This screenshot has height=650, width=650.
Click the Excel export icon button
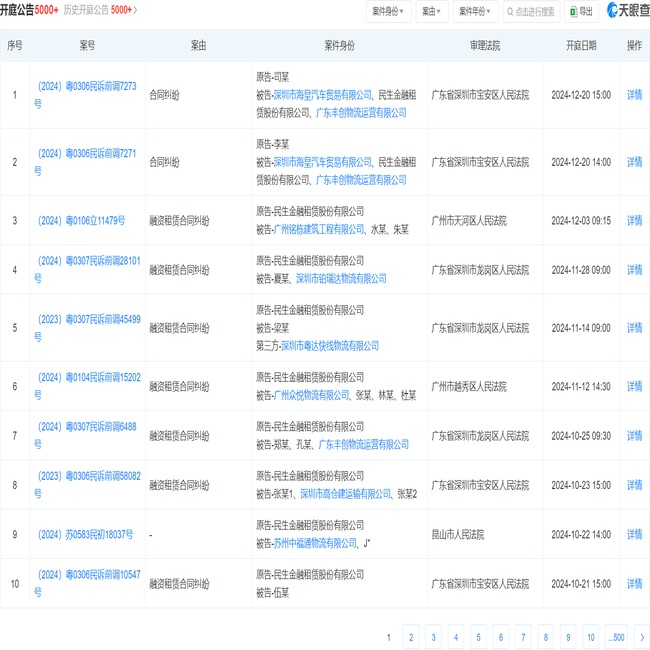click(x=573, y=12)
